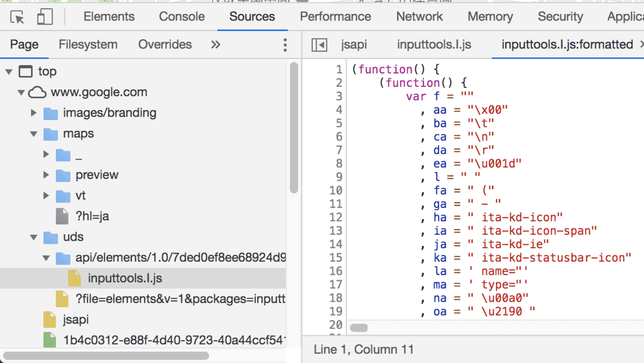Screen dimensions: 644x363
Task: Expand the preview folder
Action: click(x=47, y=175)
